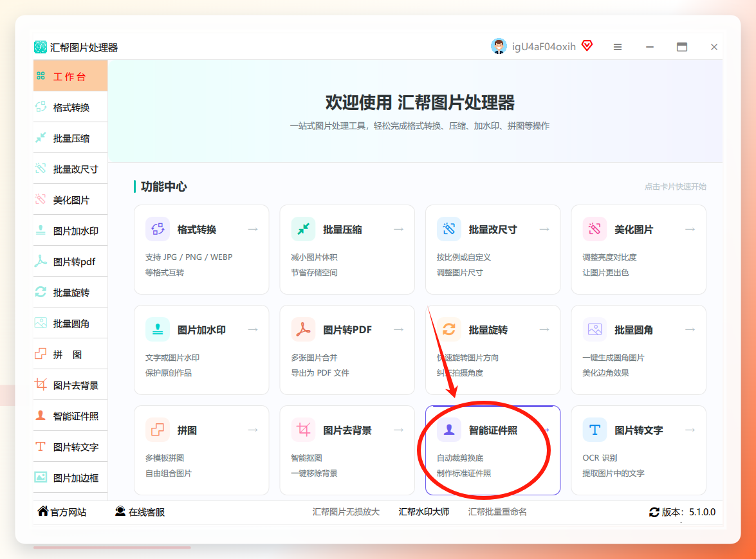Viewport: 756px width, 559px height.
Task: Click the 图片转PDF card icon
Action: pos(303,329)
